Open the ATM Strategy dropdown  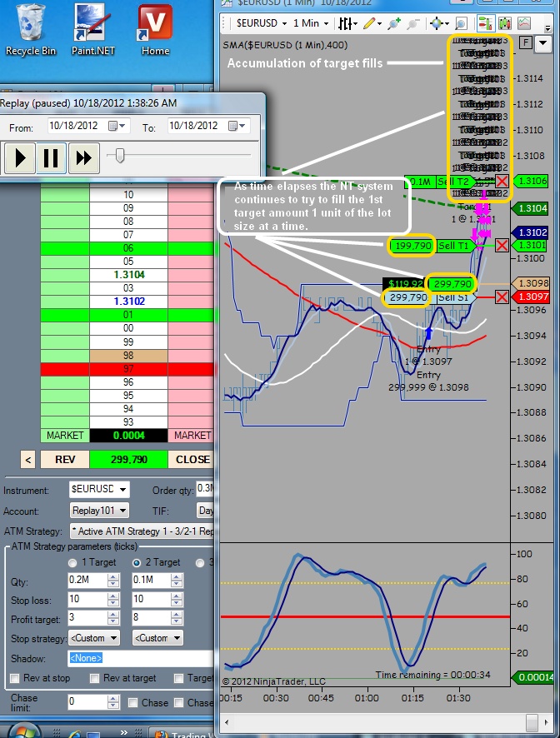(x=142, y=531)
